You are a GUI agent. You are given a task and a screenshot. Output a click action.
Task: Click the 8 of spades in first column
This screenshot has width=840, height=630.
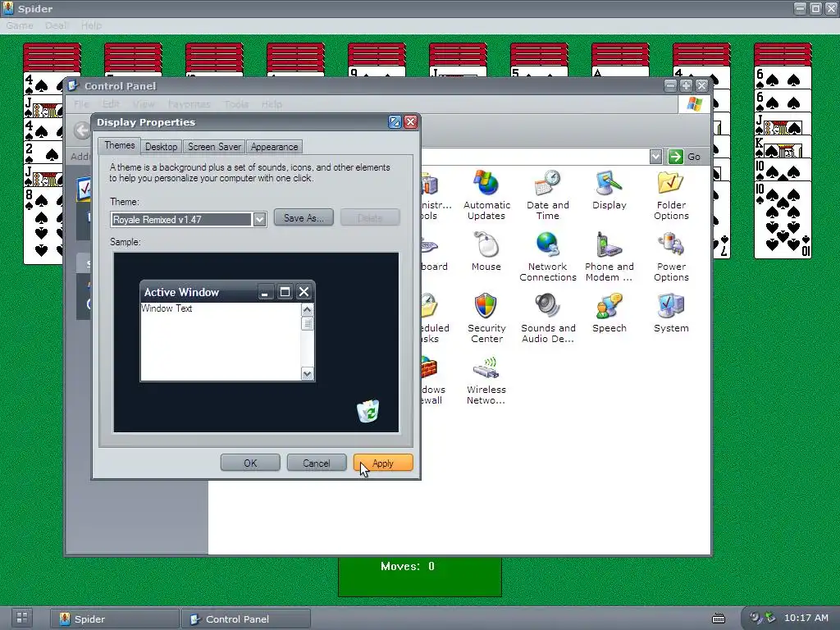(x=43, y=225)
